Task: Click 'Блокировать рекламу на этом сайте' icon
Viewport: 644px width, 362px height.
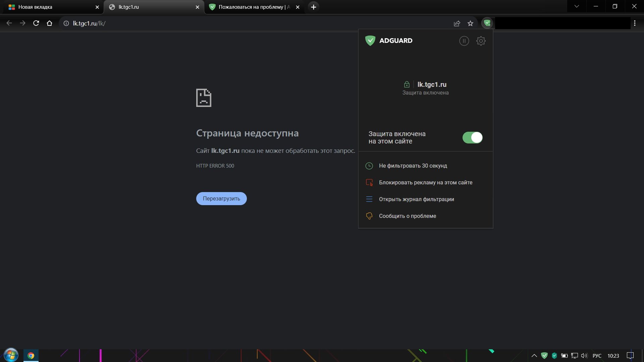Action: click(x=369, y=182)
